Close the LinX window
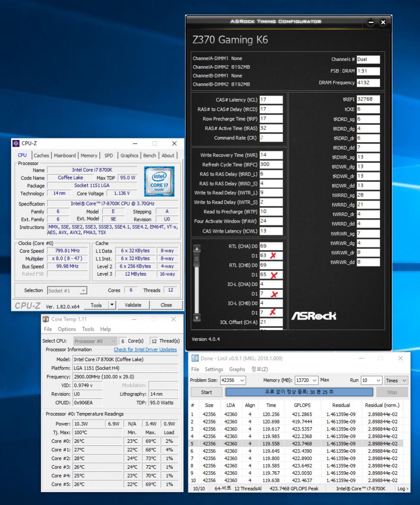 tap(401, 358)
